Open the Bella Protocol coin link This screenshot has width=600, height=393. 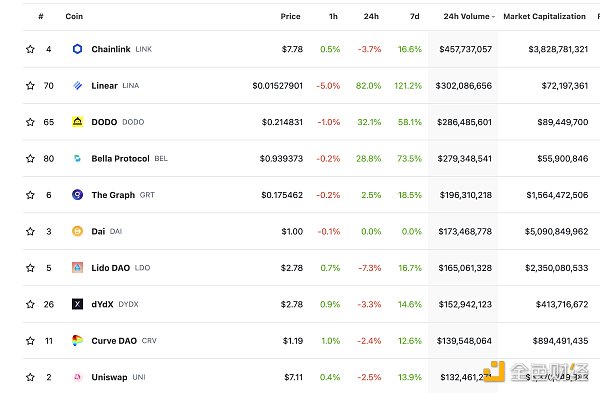tap(120, 158)
